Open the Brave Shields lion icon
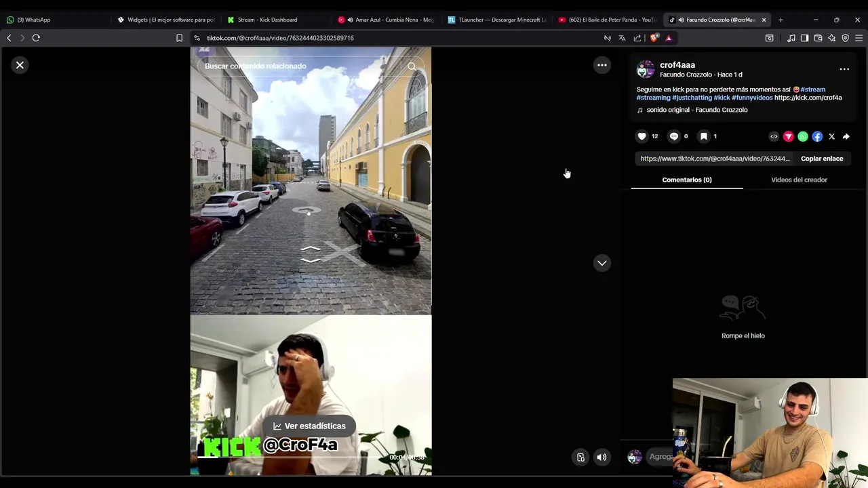 [654, 38]
